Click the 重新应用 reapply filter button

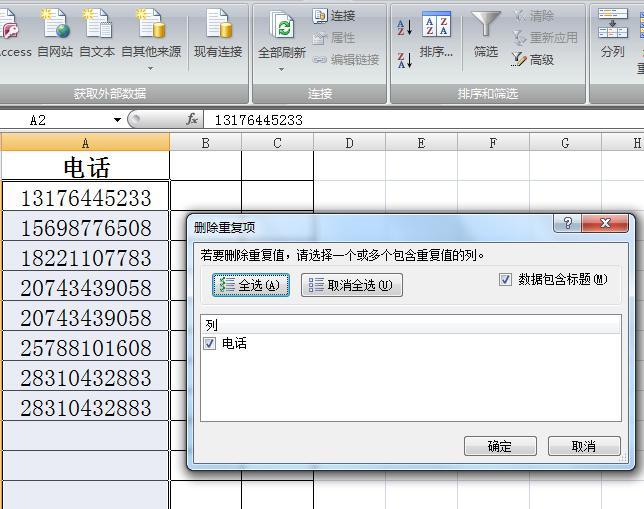545,38
